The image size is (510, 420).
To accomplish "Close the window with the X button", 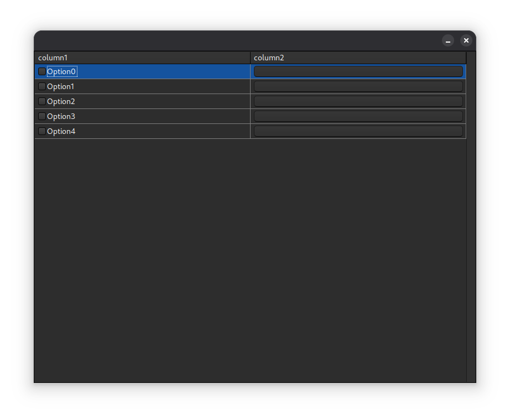I will click(x=466, y=40).
